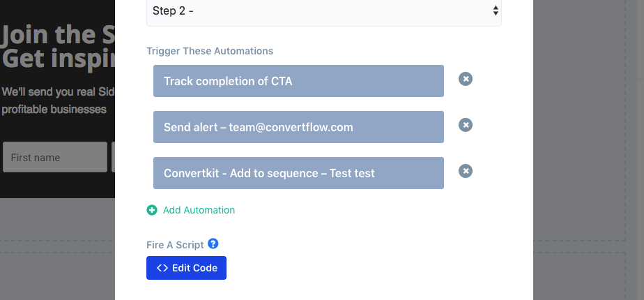Select the Convertkit Add to sequence automation
This screenshot has height=300, width=644.
click(x=298, y=173)
